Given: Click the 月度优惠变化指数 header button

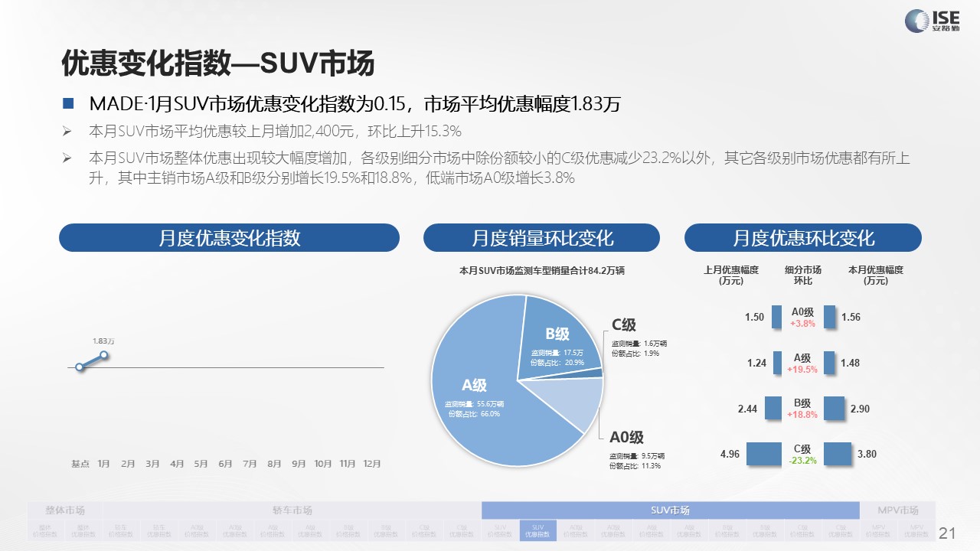Looking at the screenshot, I should [229, 238].
